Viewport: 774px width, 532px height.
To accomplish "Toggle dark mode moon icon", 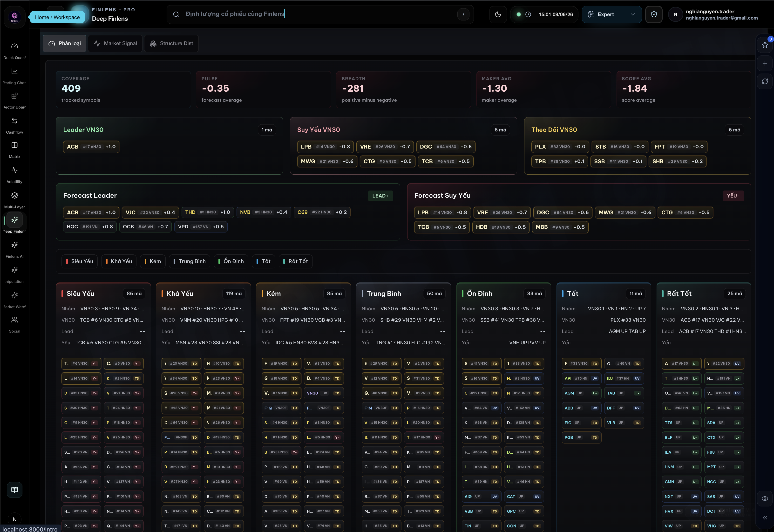I will tap(498, 14).
